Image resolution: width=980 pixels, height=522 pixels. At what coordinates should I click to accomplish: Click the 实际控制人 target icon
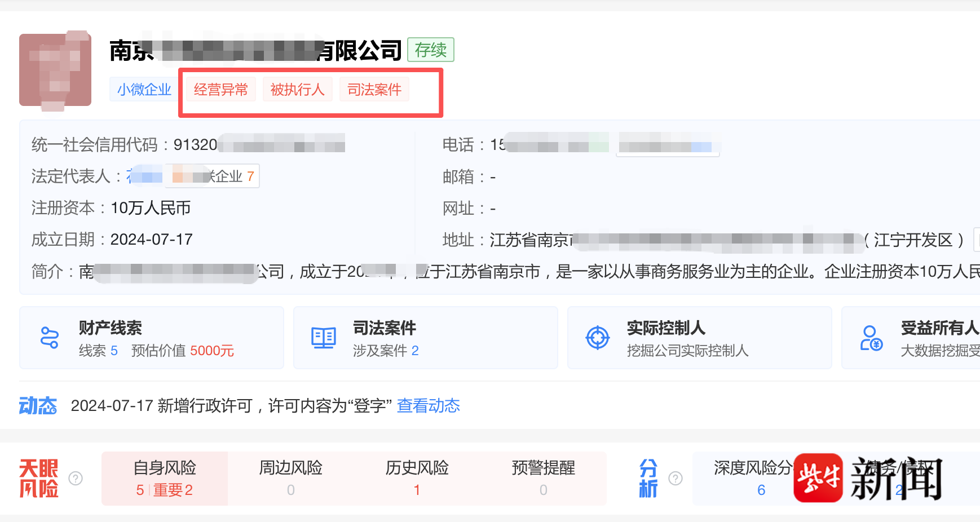(598, 338)
